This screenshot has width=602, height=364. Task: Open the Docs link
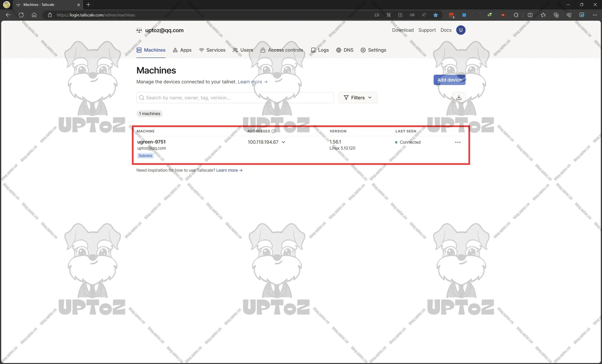tap(446, 30)
